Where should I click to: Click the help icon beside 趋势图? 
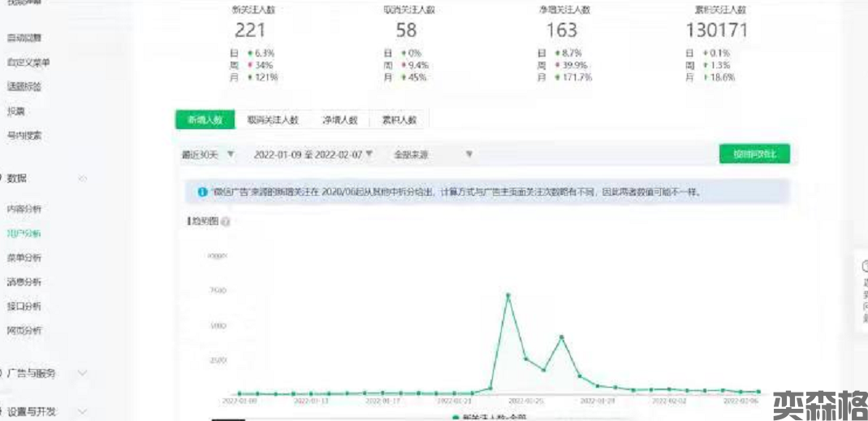(x=225, y=221)
